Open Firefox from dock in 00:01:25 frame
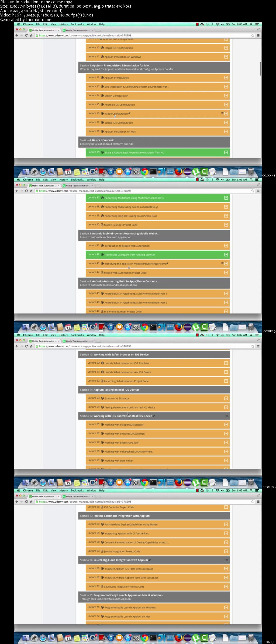Screen dimensions: 276x644 [178, 327]
